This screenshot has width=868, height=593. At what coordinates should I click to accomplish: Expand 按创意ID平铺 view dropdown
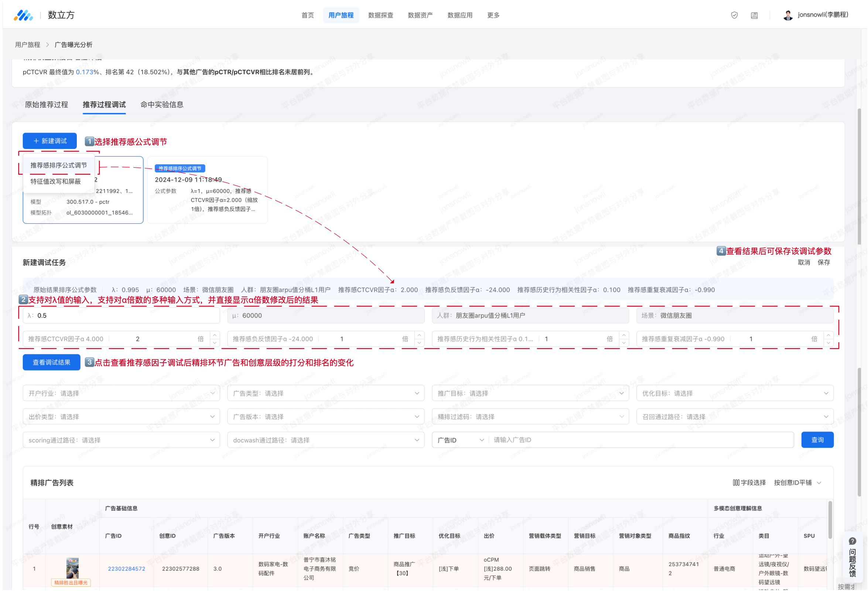797,483
